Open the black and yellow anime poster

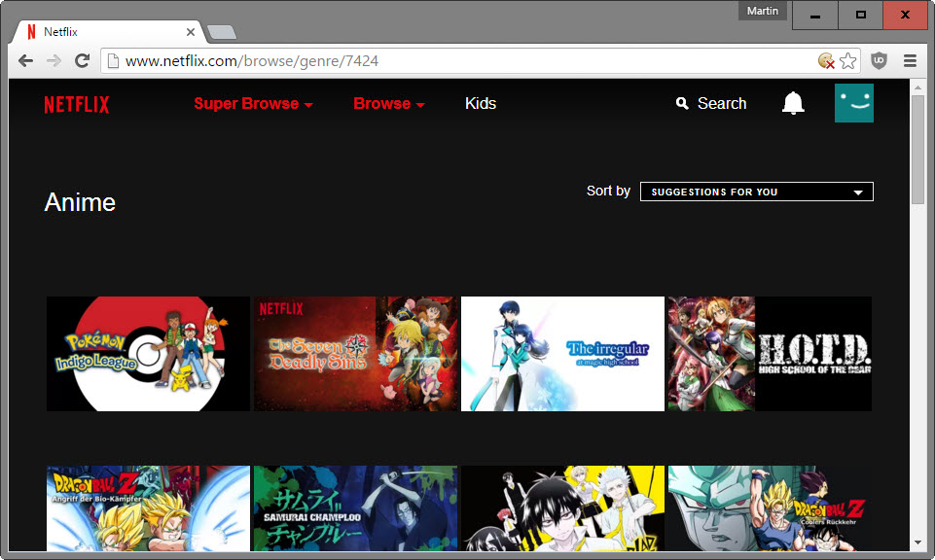[x=562, y=508]
